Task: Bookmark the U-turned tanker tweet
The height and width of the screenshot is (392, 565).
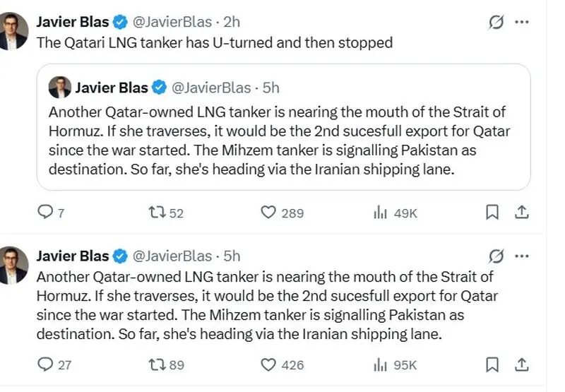Action: click(492, 212)
